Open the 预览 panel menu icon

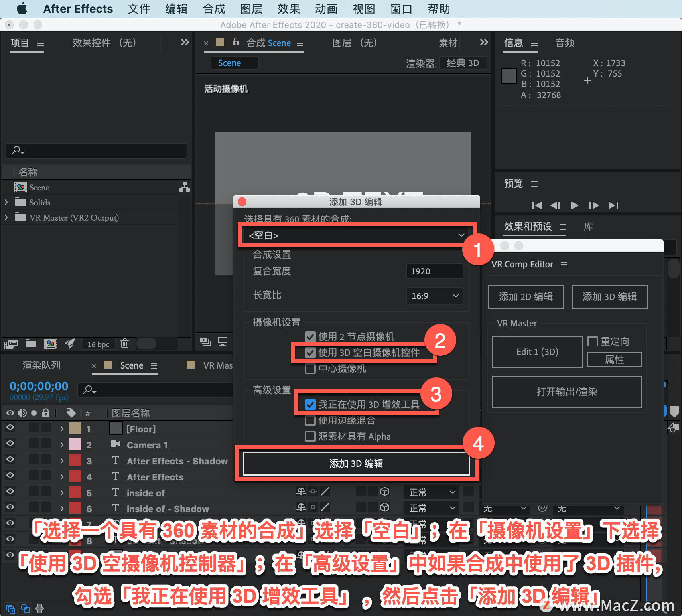click(534, 184)
